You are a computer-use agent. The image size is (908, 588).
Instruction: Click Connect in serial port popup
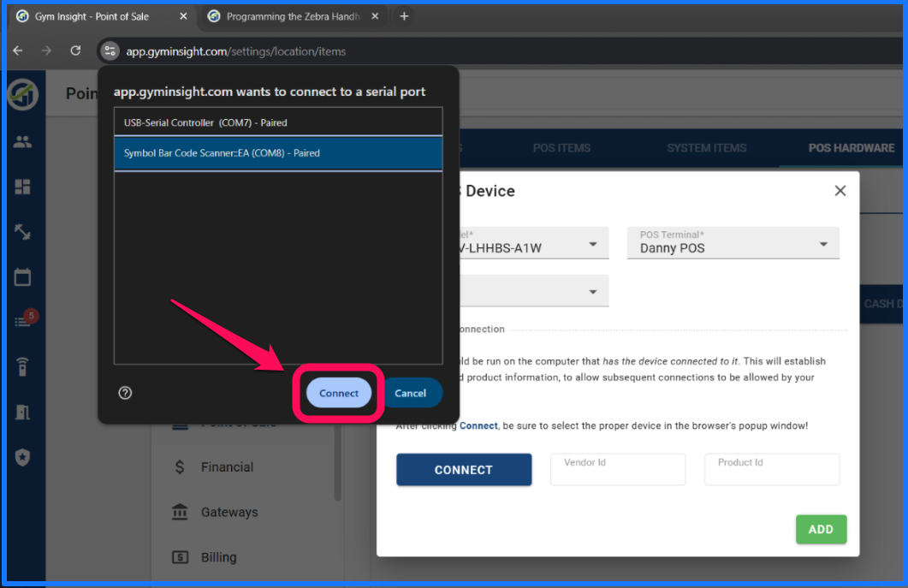[x=339, y=393]
